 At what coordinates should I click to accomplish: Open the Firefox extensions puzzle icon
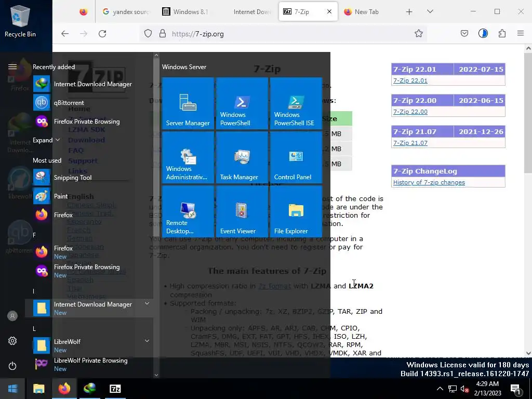[x=502, y=33]
